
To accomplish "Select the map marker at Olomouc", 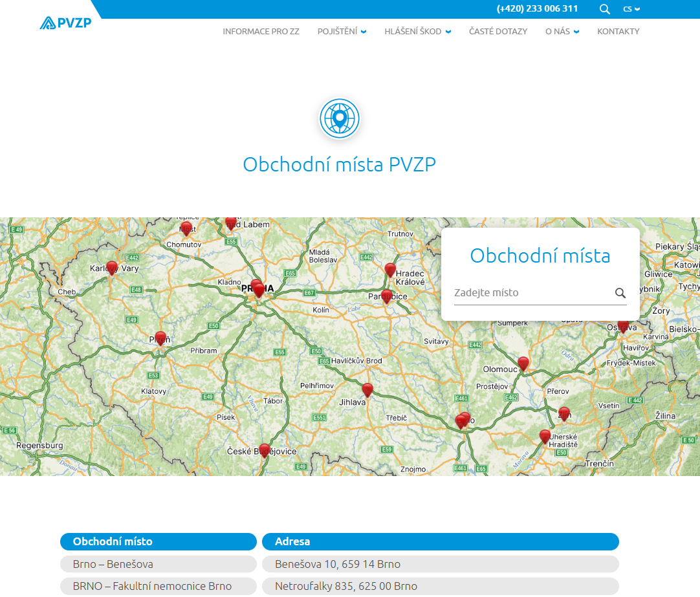I will 523,364.
